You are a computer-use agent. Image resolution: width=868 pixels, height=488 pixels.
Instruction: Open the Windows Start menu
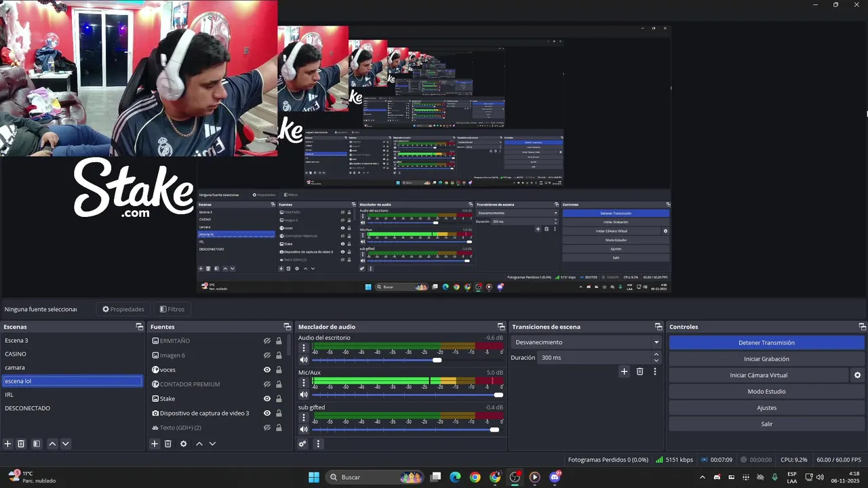314,477
